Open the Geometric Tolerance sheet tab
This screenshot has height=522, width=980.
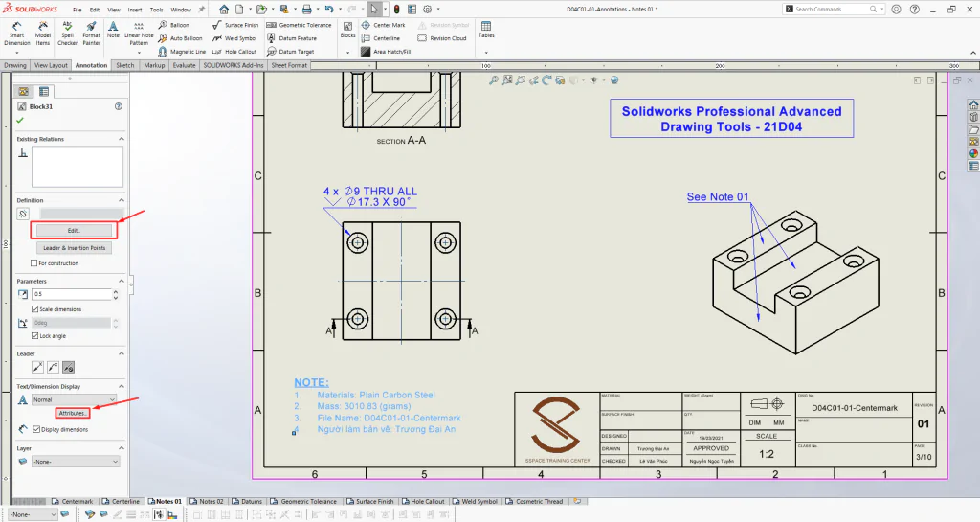click(x=304, y=501)
